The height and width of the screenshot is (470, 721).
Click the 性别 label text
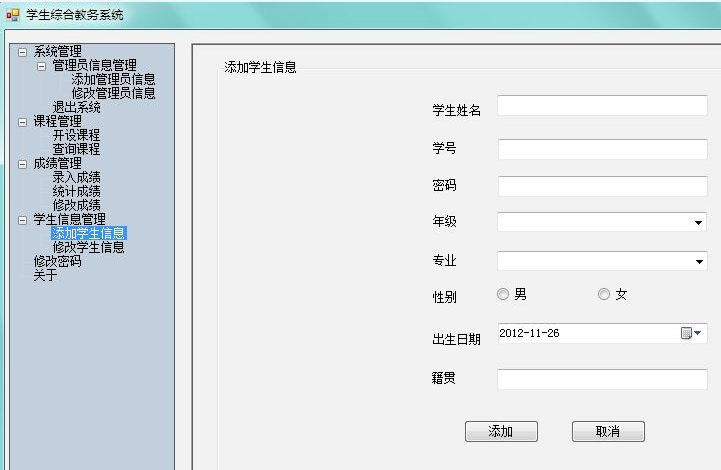pyautogui.click(x=445, y=297)
